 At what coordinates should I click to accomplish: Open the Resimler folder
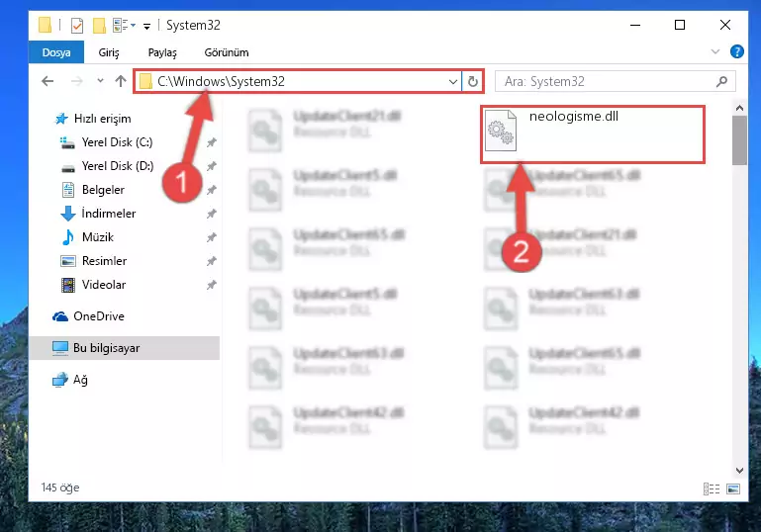[x=104, y=261]
